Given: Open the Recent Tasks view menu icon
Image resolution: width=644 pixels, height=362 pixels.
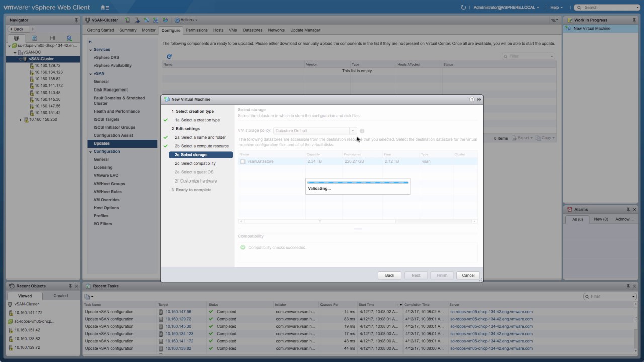Looking at the screenshot, I should (x=89, y=296).
